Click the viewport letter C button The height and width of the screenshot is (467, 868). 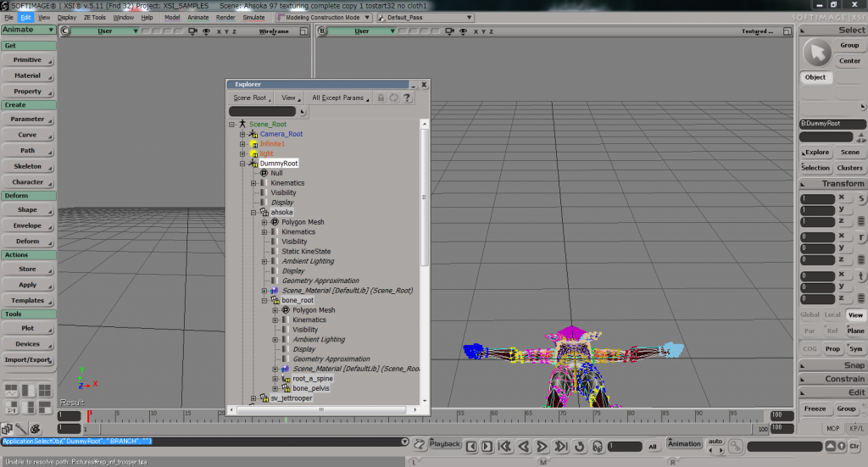point(65,31)
